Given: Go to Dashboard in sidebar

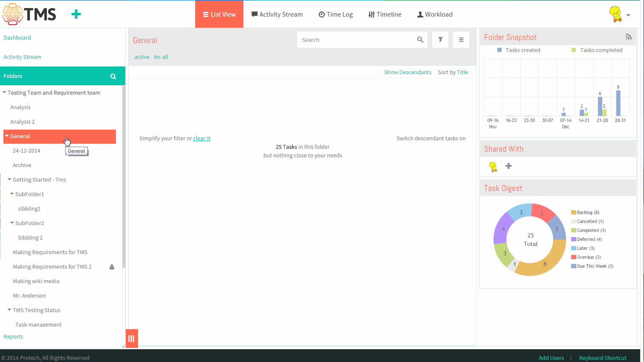Looking at the screenshot, I should [x=17, y=38].
